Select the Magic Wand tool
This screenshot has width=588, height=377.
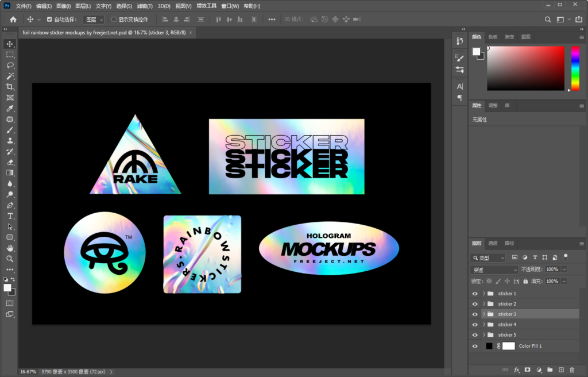[x=10, y=76]
